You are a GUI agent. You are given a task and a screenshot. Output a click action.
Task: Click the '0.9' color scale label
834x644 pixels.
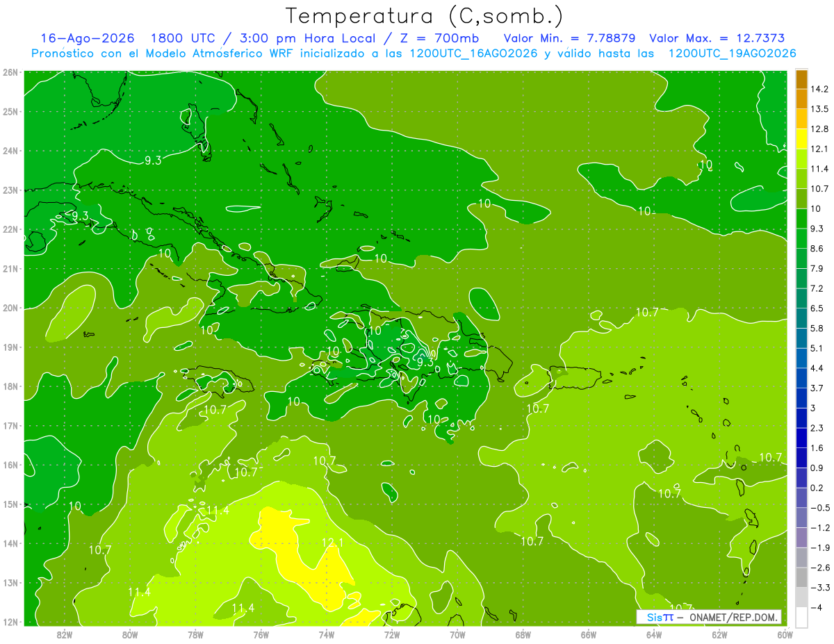pos(818,468)
